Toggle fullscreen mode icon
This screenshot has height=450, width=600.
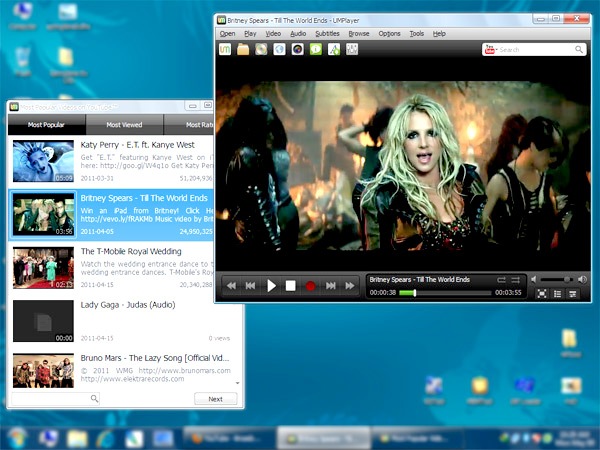click(x=542, y=293)
